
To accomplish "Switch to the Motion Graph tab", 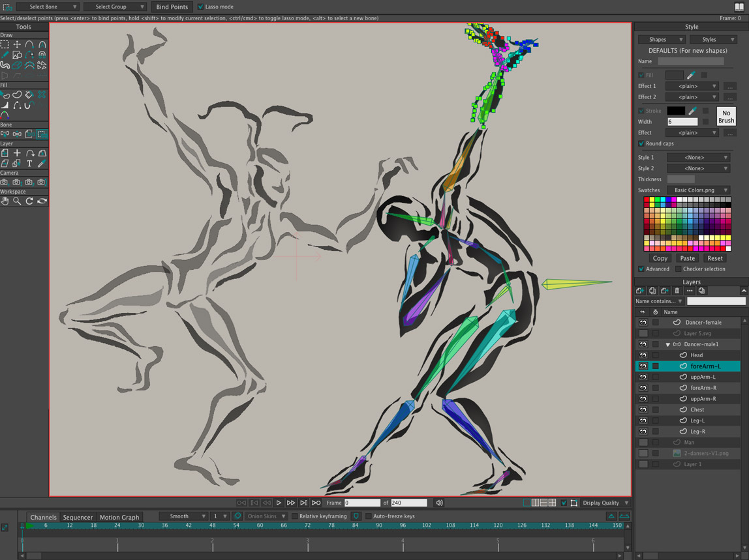I will [119, 517].
